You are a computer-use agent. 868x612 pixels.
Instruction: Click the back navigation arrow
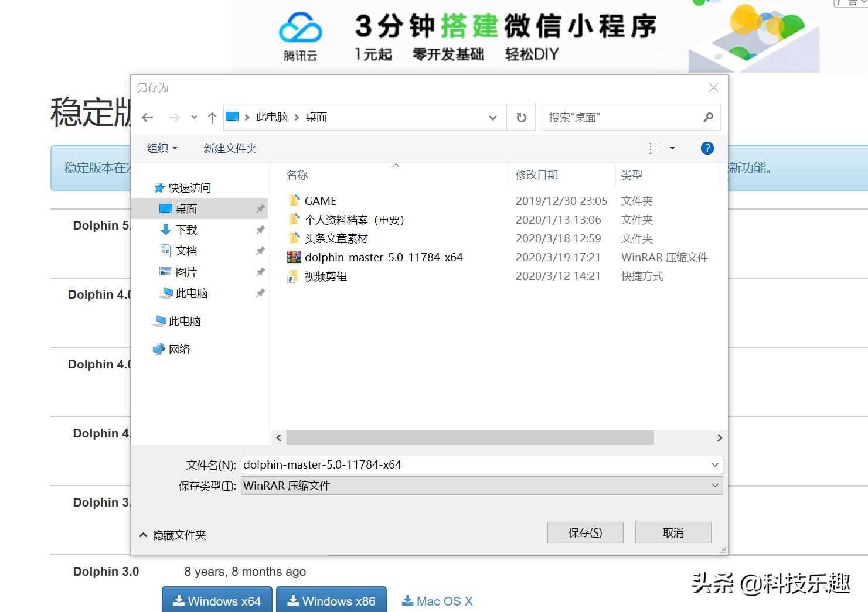click(x=148, y=117)
